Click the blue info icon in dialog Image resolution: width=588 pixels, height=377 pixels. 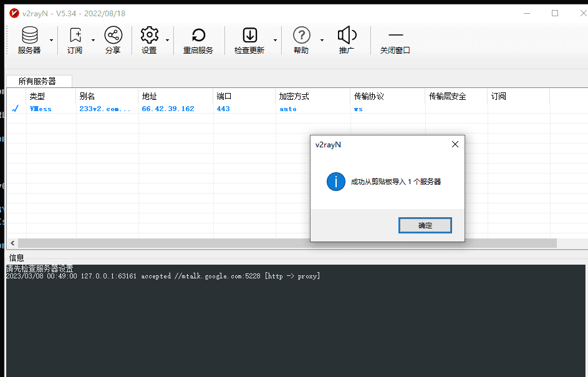335,182
